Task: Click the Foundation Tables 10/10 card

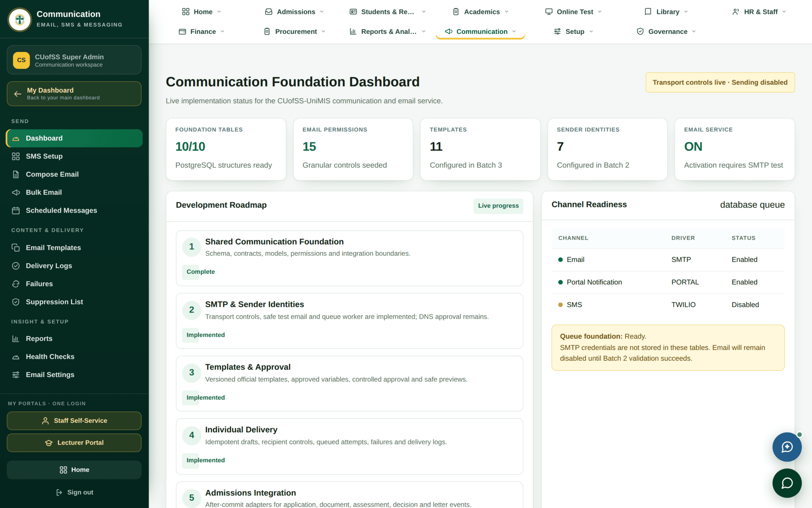Action: (x=226, y=149)
